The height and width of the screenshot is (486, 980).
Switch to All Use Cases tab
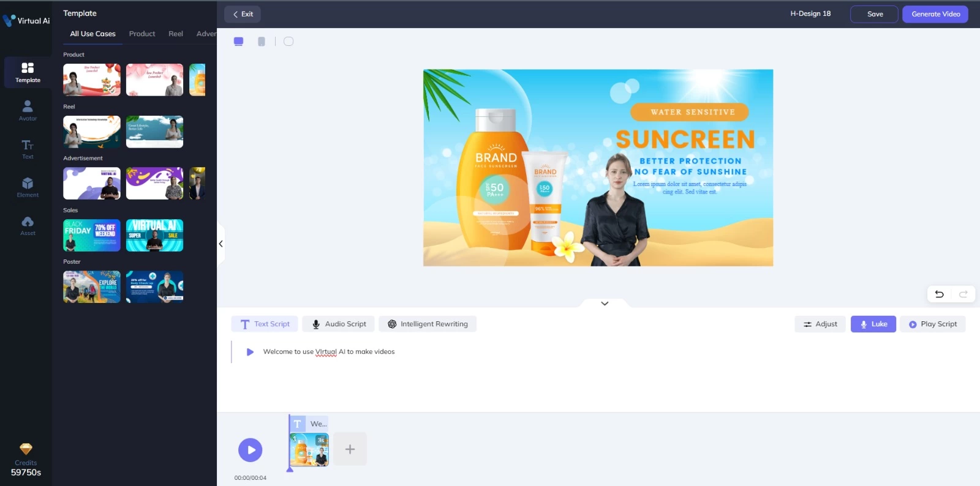pos(92,34)
